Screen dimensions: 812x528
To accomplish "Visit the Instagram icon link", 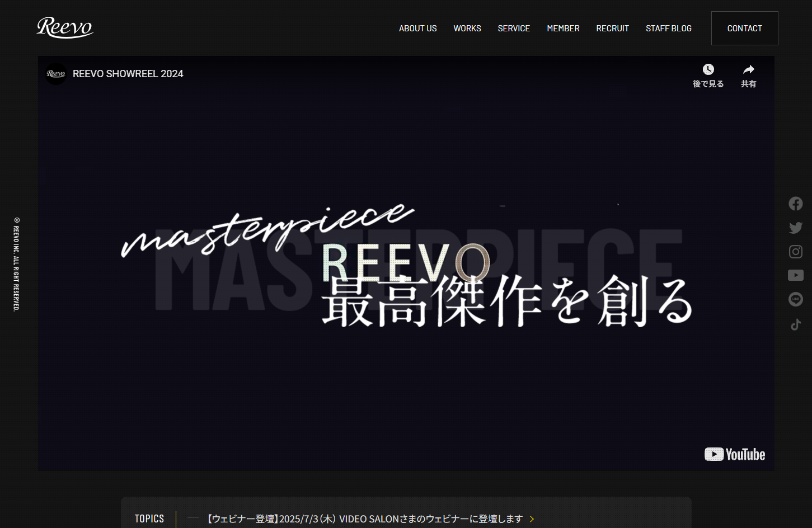I will click(795, 252).
